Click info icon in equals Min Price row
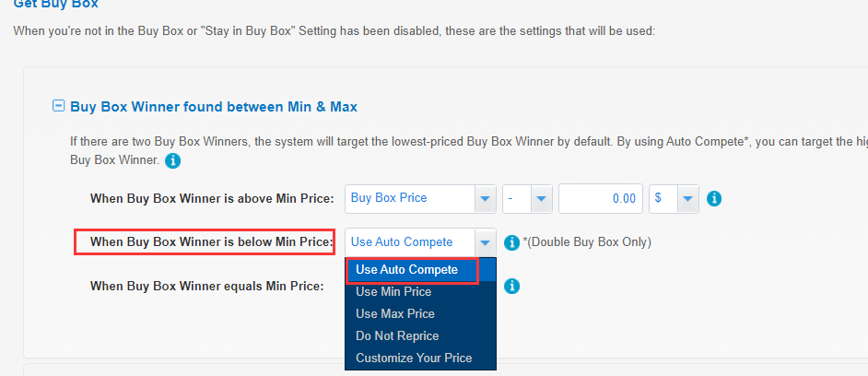This screenshot has width=868, height=376. [512, 287]
